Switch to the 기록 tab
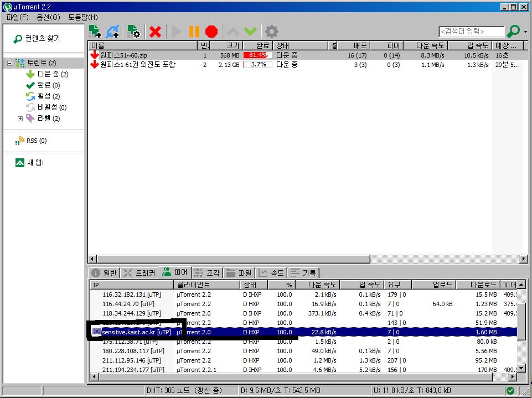 pos(303,272)
